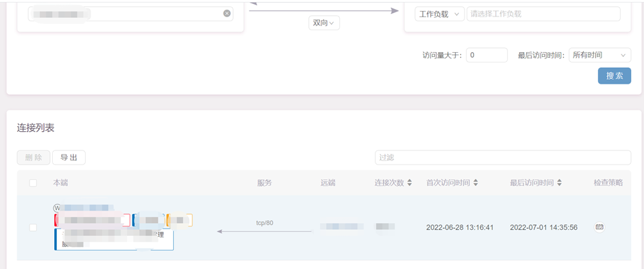The height and width of the screenshot is (269, 644).
Task: Click the 2022-06-28 13:16:41 first access time
Action: (460, 227)
